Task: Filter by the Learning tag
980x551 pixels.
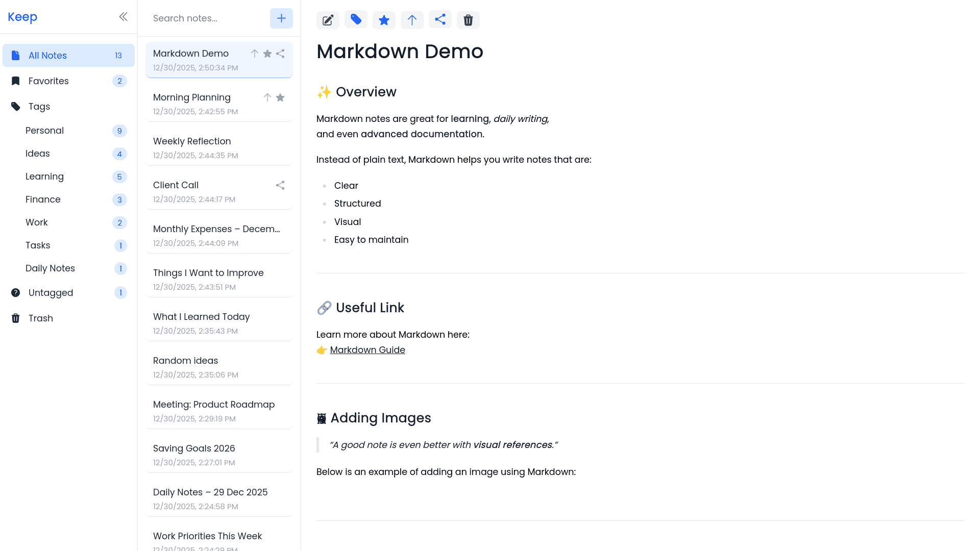Action: (x=45, y=177)
